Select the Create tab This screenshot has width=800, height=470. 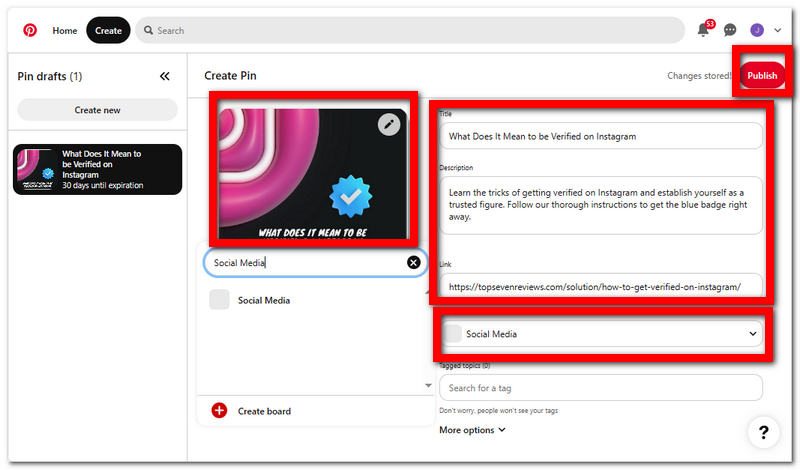click(x=108, y=31)
